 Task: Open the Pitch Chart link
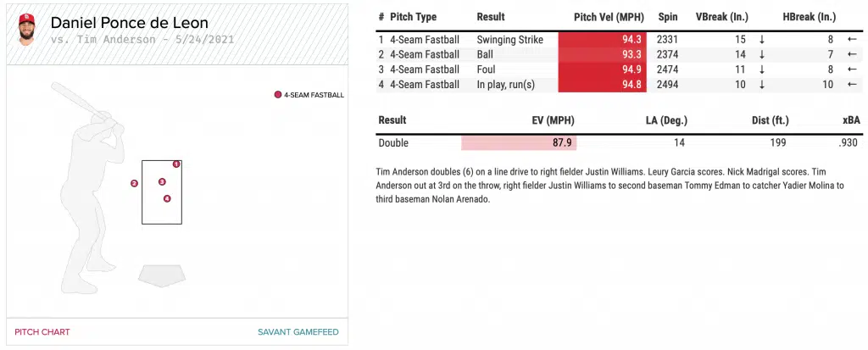pos(42,332)
